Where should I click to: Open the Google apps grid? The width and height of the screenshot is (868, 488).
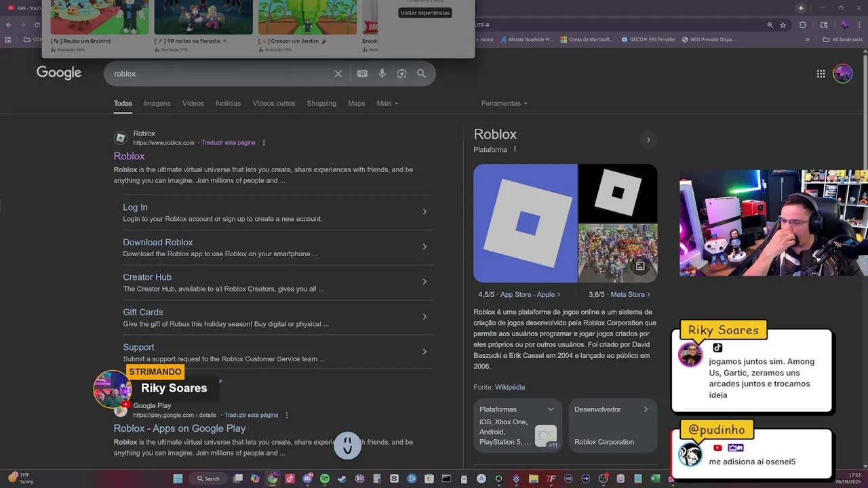point(821,74)
